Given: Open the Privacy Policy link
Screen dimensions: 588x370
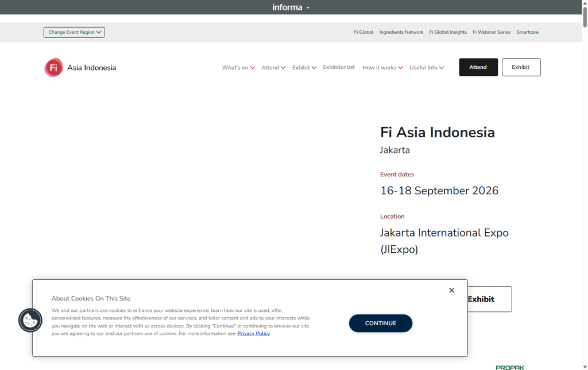Looking at the screenshot, I should click(x=253, y=333).
